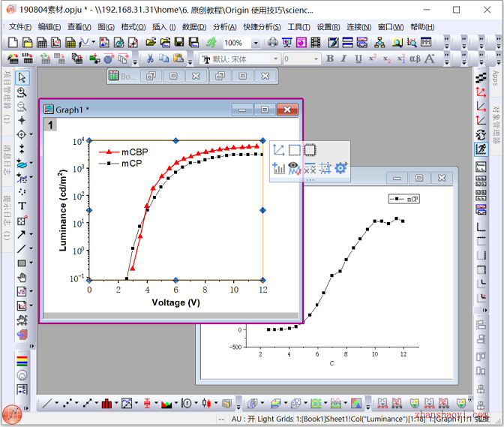The height and width of the screenshot is (427, 504).
Task: Click the Print icon
Action: tap(272, 43)
